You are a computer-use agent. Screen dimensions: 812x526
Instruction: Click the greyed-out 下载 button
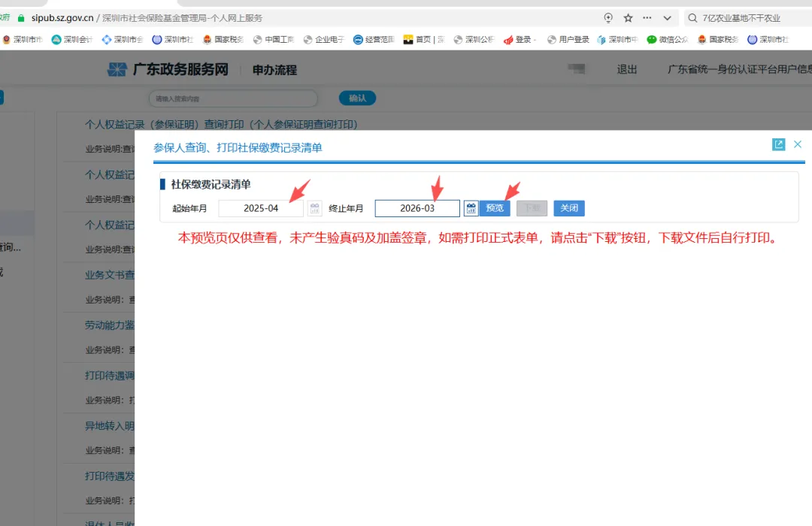coord(532,208)
